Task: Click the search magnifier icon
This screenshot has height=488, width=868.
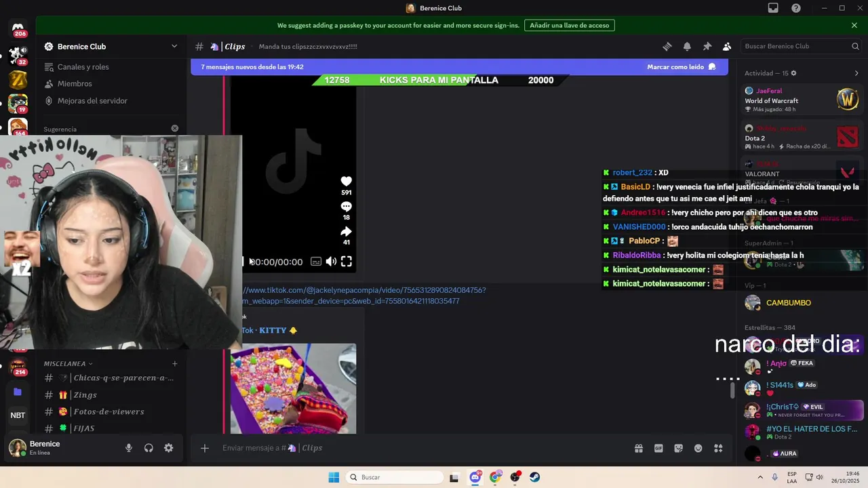Action: pyautogui.click(x=855, y=46)
